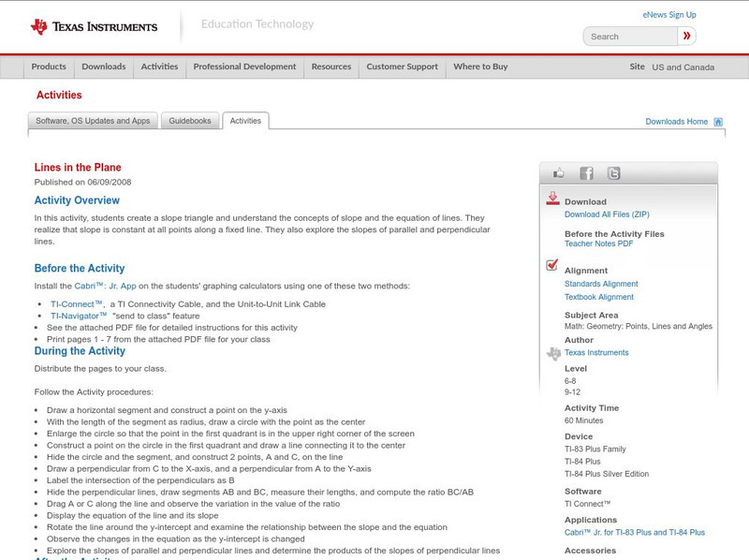This screenshot has height=560, width=749.
Task: Share the activity on Facebook
Action: (586, 173)
